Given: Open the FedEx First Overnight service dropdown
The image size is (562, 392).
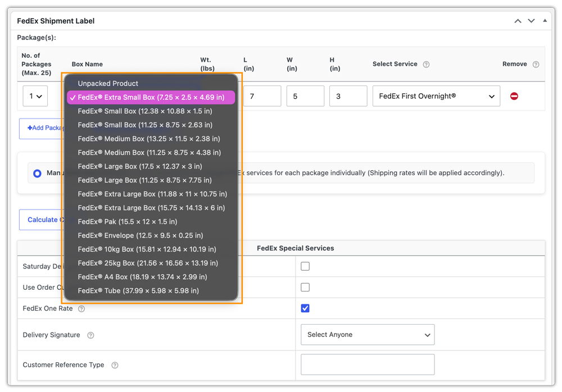Looking at the screenshot, I should pos(436,96).
